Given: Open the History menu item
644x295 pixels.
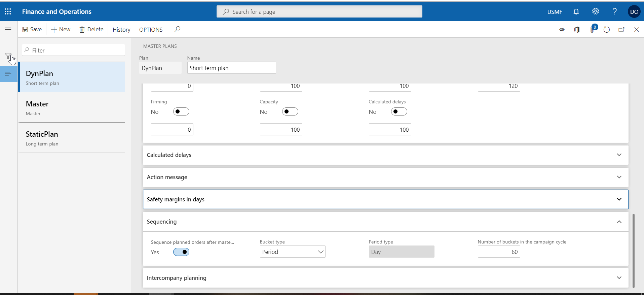Looking at the screenshot, I should click(x=121, y=30).
